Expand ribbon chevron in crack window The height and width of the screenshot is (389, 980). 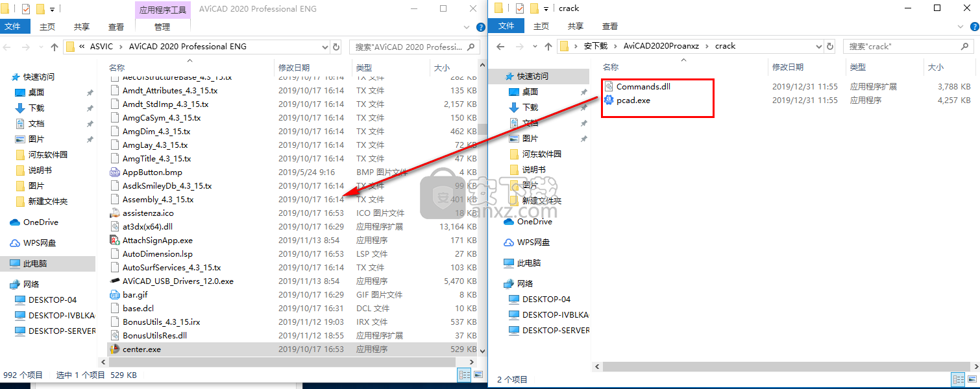coord(961,27)
